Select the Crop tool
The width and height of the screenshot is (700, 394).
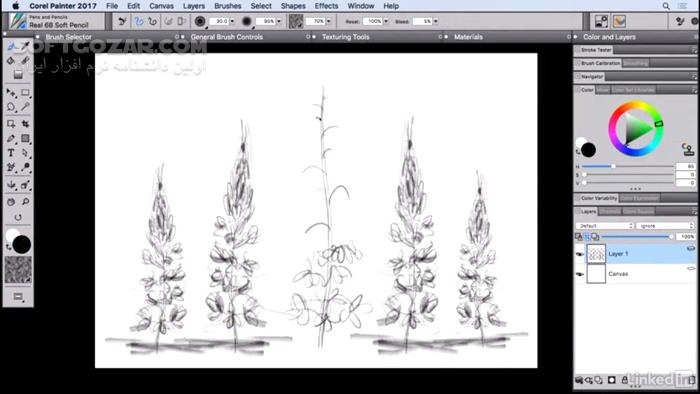(25, 124)
